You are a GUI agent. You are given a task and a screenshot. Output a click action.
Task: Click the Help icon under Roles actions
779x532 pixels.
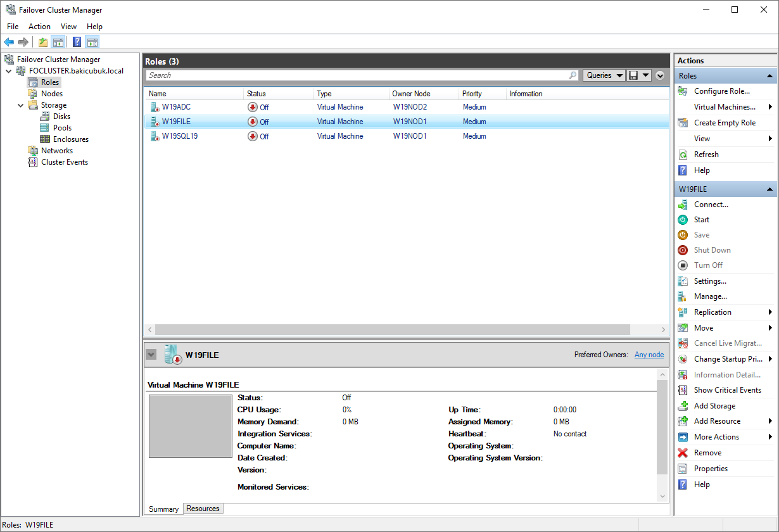click(683, 170)
